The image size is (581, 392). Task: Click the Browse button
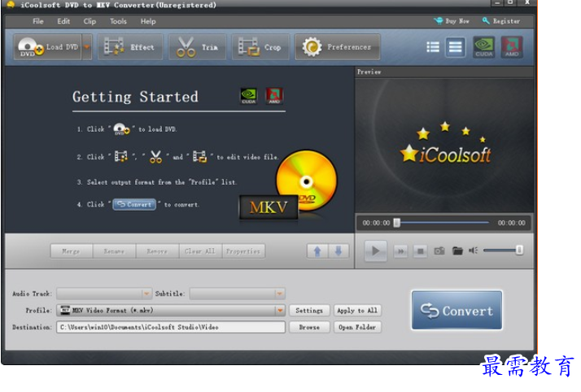tap(309, 327)
